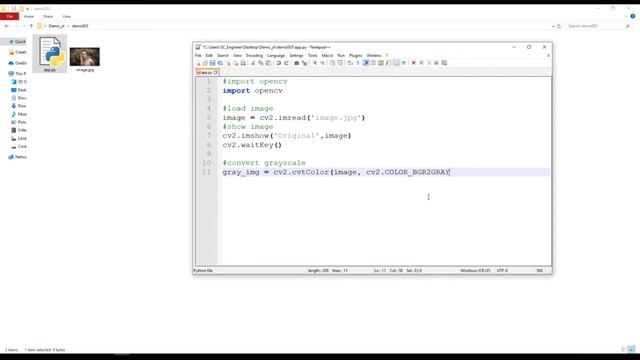Click Windows (CR LF) in status bar
The image size is (640, 360).
[x=476, y=271]
